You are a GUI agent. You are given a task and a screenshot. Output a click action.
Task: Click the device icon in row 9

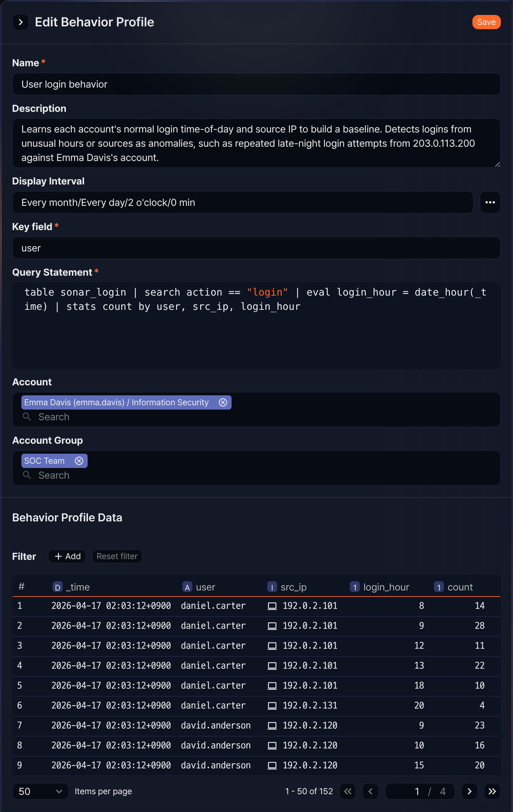pyautogui.click(x=272, y=765)
